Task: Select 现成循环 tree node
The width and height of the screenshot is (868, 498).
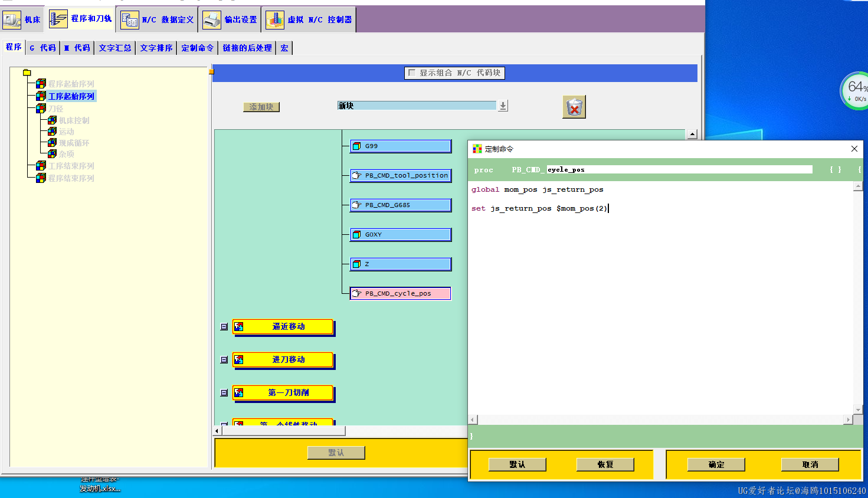Action: (74, 143)
